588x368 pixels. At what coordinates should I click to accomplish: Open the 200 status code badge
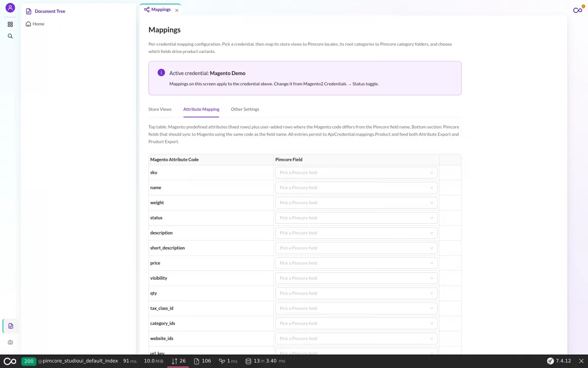29,361
